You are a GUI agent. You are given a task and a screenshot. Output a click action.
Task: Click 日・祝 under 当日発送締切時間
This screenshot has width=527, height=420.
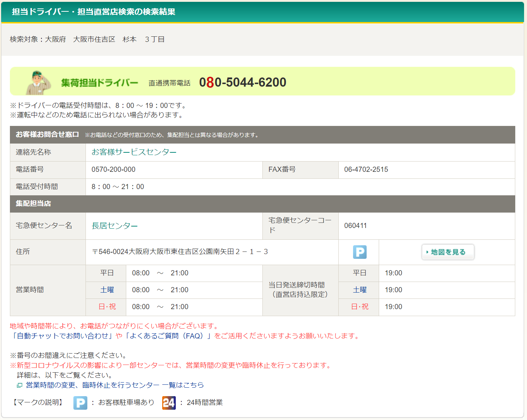(359, 307)
